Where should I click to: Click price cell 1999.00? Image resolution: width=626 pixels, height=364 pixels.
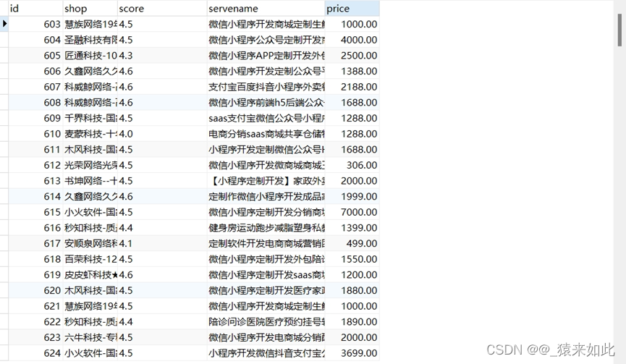click(352, 196)
